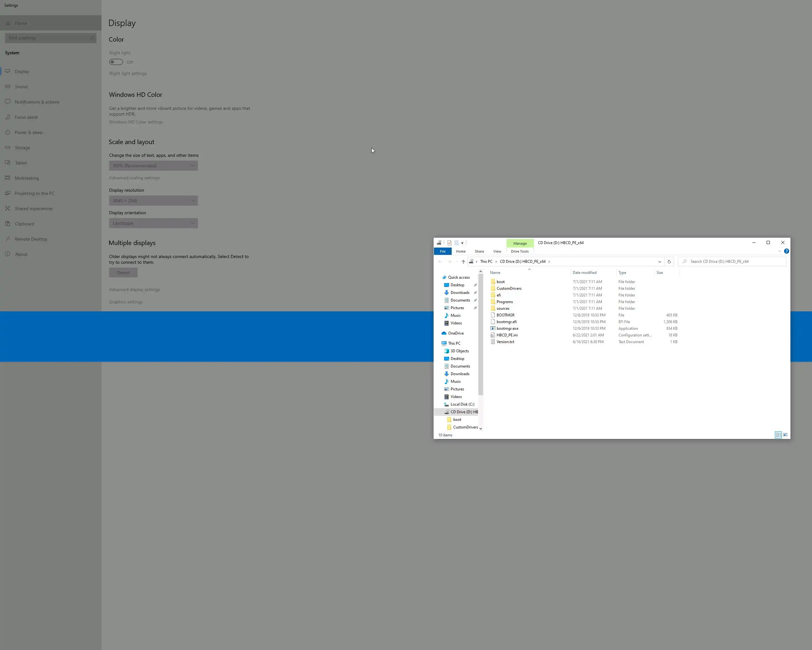The width and height of the screenshot is (812, 650).
Task: Open the scale percentage dropdown
Action: pyautogui.click(x=153, y=166)
